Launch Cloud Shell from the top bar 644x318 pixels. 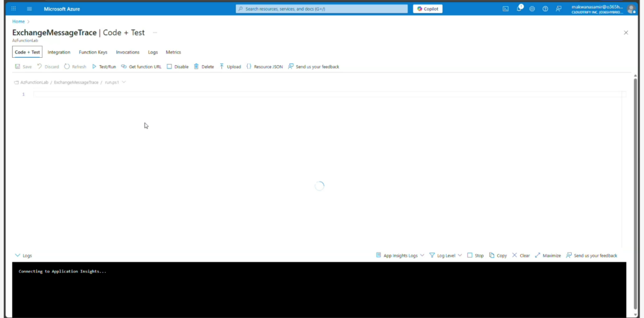tap(506, 9)
